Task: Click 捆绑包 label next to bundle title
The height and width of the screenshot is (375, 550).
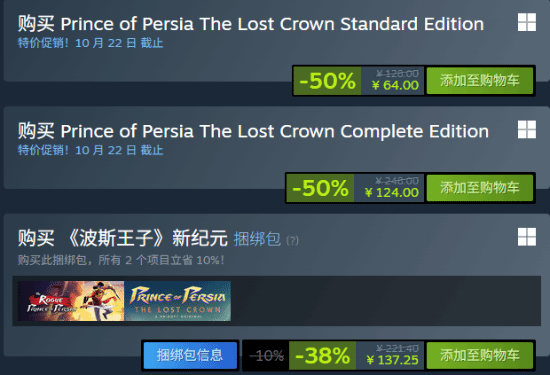Action: click(x=257, y=239)
